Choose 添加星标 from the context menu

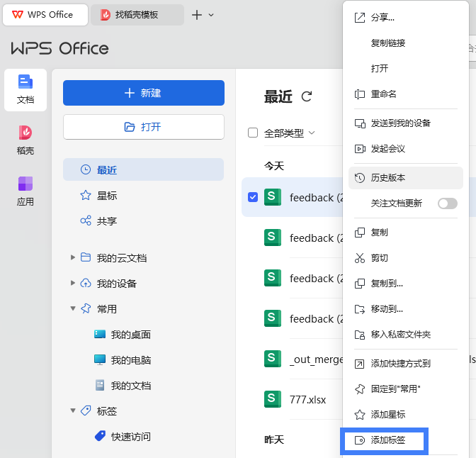(x=406, y=415)
